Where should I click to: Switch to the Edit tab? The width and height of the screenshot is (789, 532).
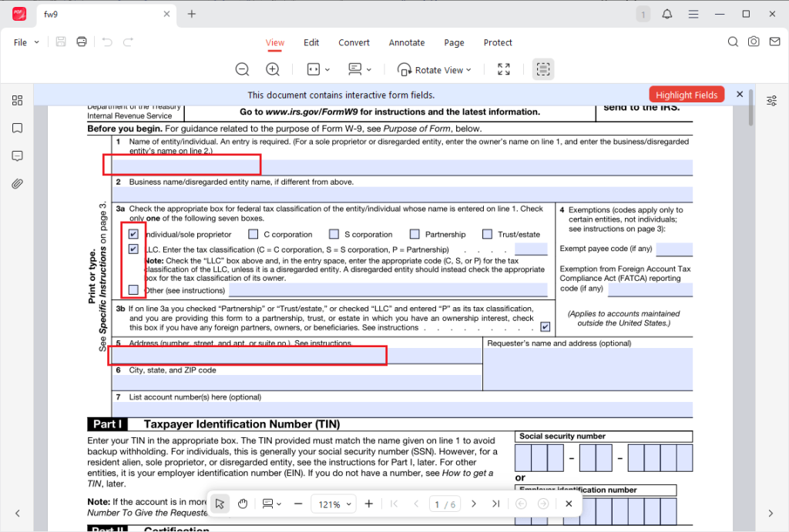tap(311, 43)
